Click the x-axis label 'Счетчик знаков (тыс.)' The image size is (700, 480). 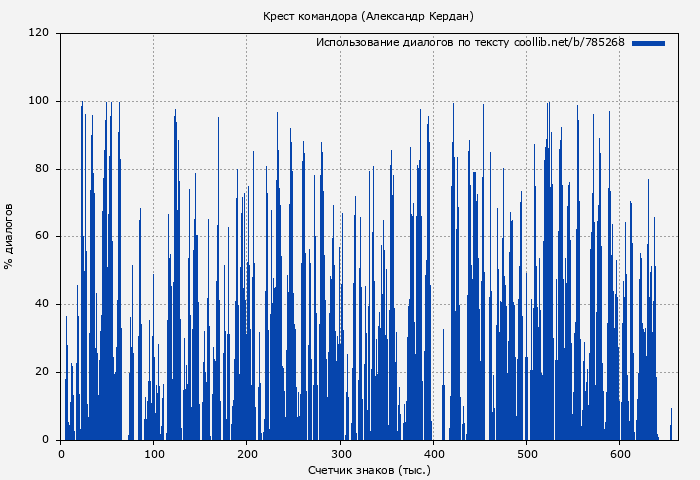click(369, 469)
